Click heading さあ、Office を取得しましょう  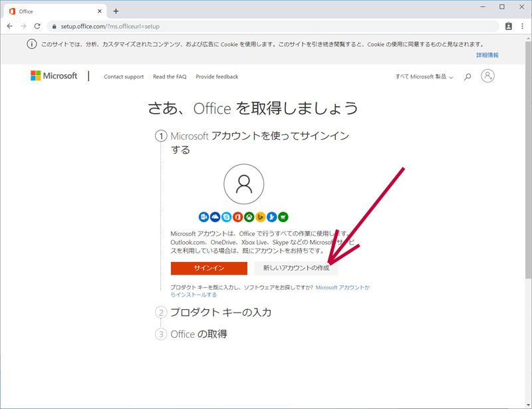pos(253,108)
